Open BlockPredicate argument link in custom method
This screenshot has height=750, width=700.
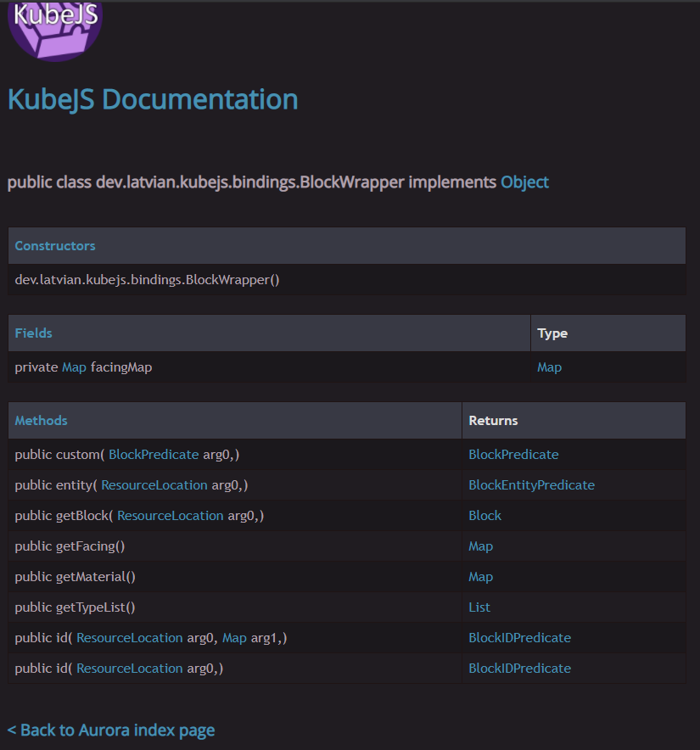point(154,455)
